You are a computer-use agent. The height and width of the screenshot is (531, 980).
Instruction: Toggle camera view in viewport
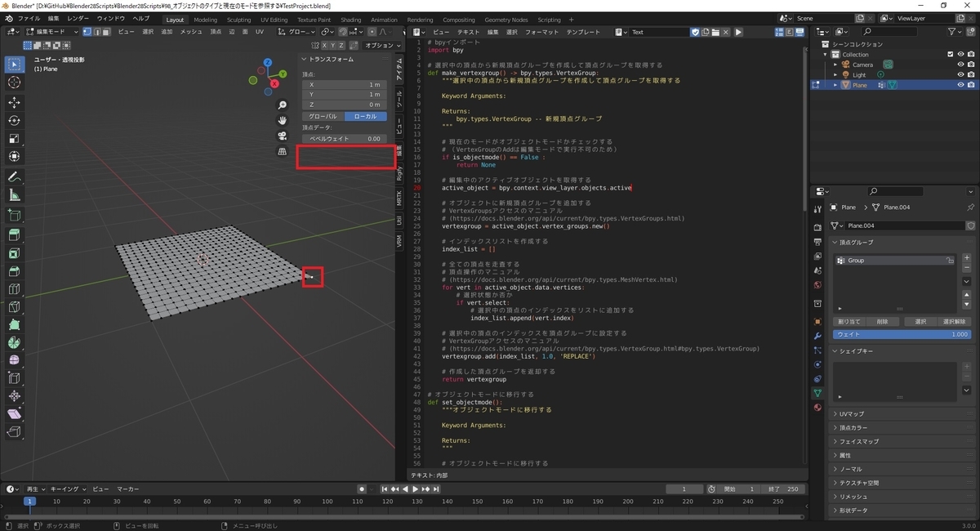[283, 136]
